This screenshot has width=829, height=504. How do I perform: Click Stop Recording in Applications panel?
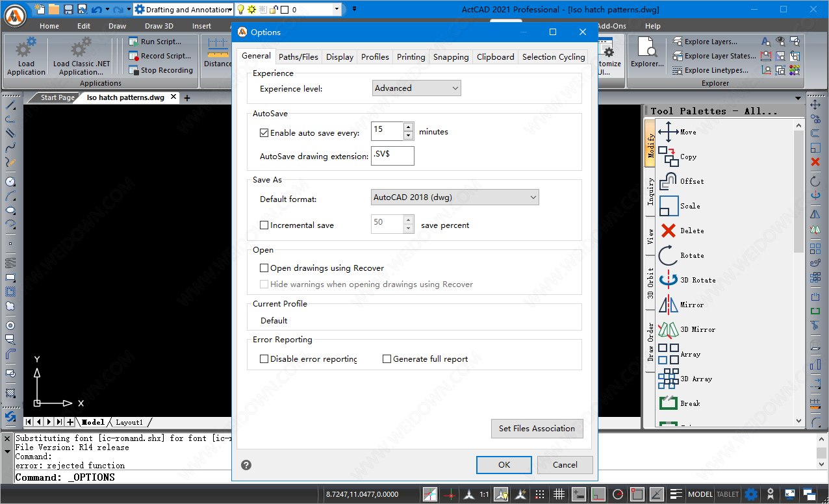point(160,70)
